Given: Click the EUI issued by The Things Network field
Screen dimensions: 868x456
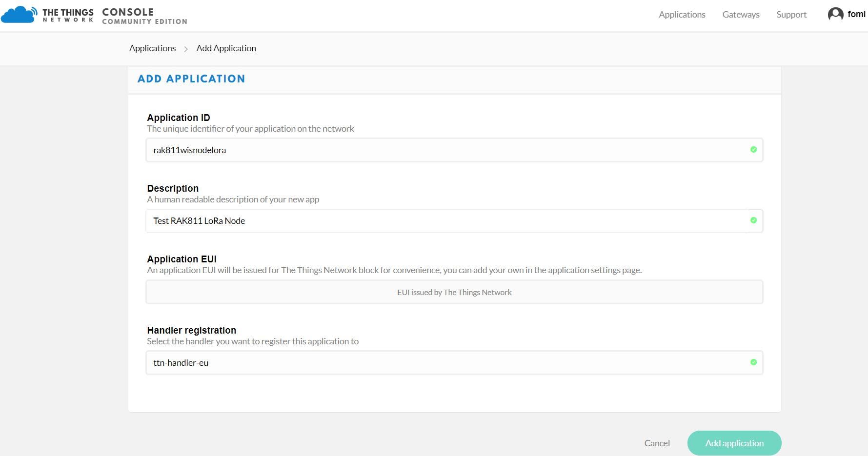Looking at the screenshot, I should click(454, 292).
